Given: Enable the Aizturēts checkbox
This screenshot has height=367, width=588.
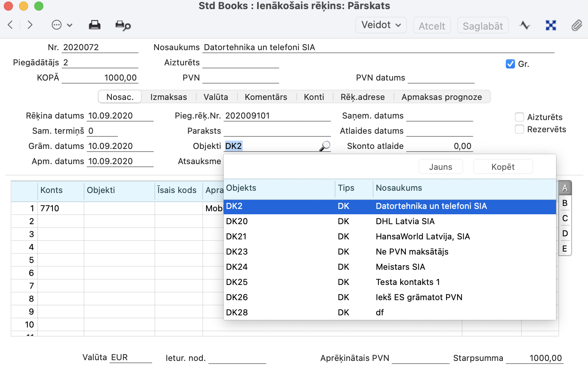Looking at the screenshot, I should tap(520, 117).
